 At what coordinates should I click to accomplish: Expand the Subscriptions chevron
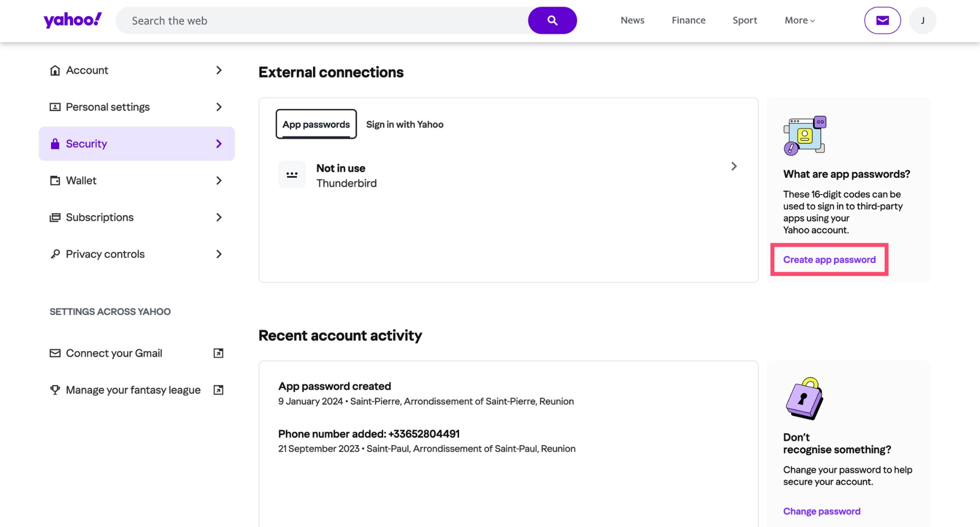tap(219, 217)
